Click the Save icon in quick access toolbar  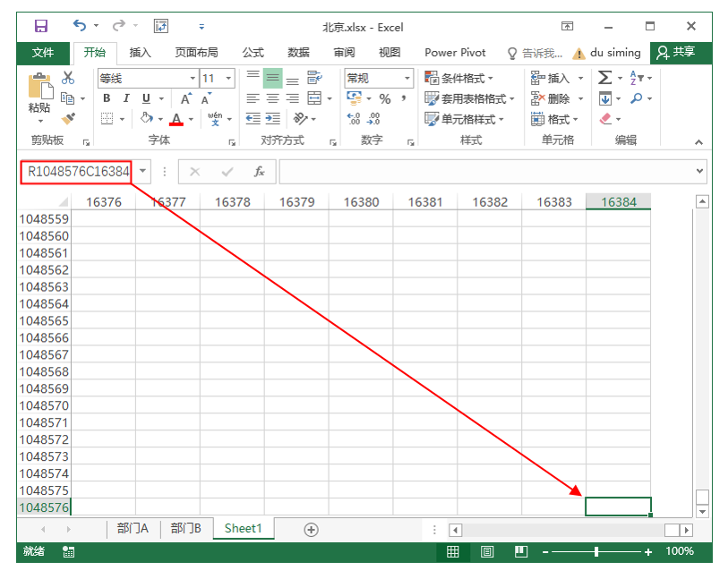(x=41, y=26)
